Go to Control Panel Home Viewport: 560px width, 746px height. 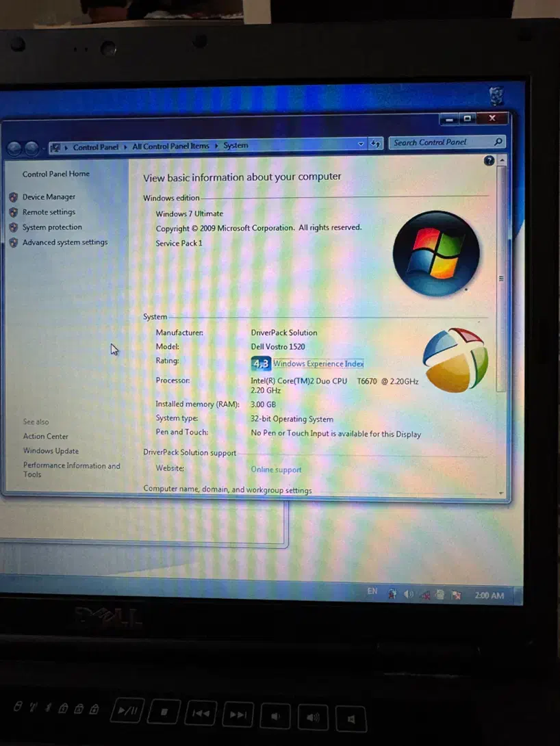pyautogui.click(x=55, y=174)
